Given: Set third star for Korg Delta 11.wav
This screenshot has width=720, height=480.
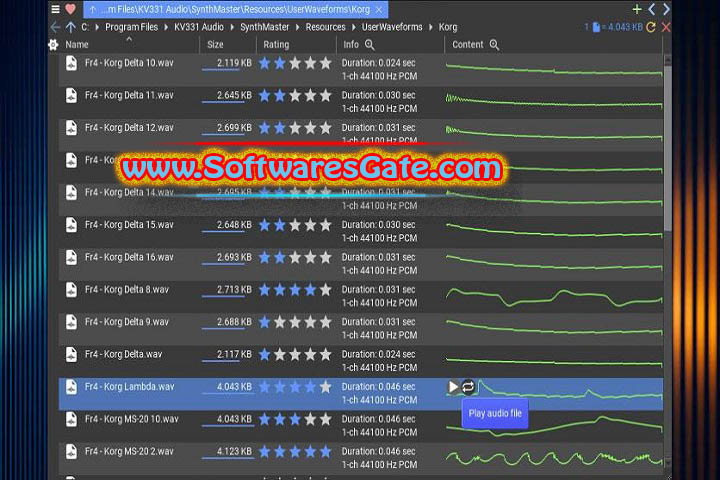Looking at the screenshot, I should coord(295,96).
